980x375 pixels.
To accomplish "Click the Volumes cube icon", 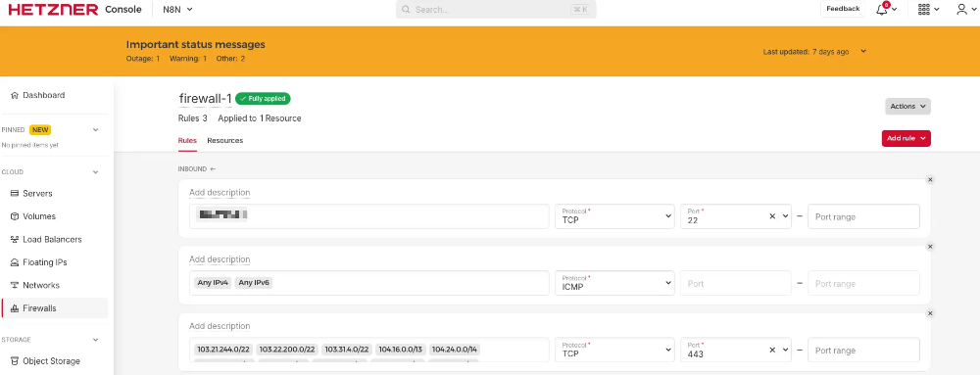I will (15, 216).
